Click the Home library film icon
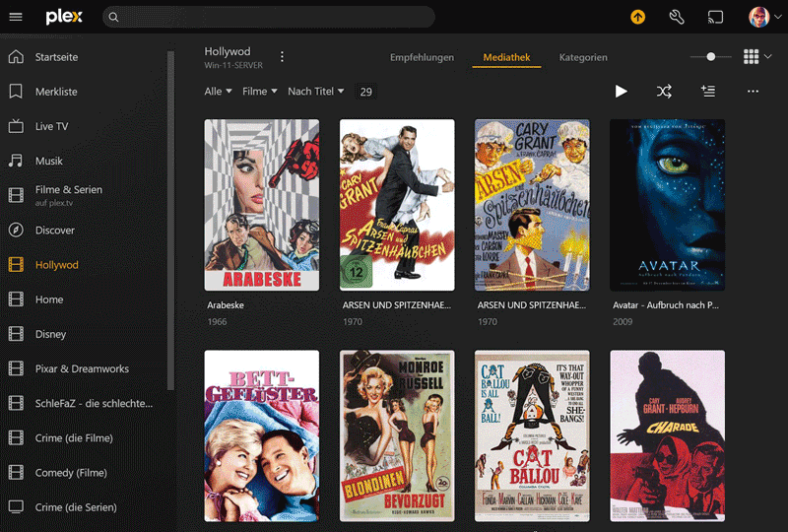Viewport: 788px width, 532px height. (16, 299)
